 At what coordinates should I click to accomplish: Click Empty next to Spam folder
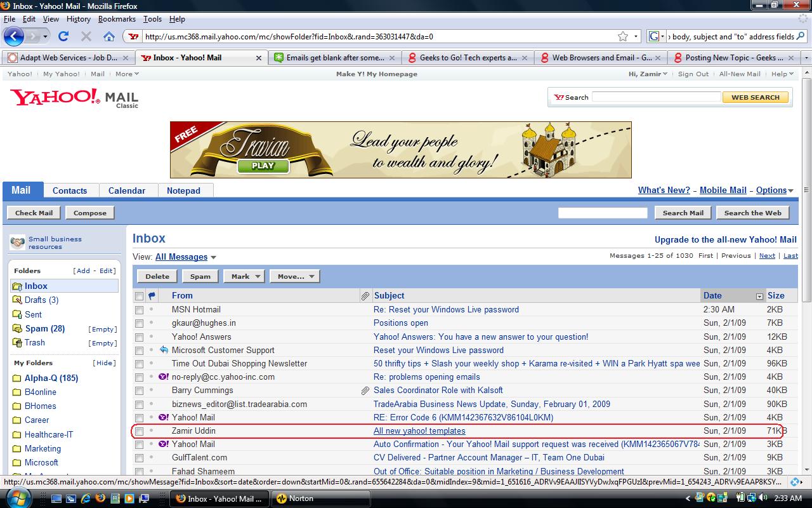click(x=103, y=329)
